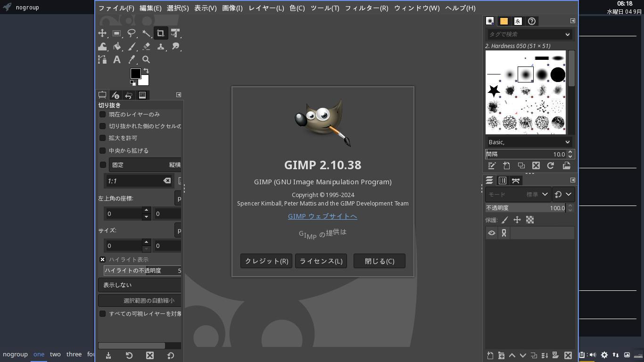Click the ライセンス(L) button
The height and width of the screenshot is (362, 644).
pyautogui.click(x=321, y=261)
